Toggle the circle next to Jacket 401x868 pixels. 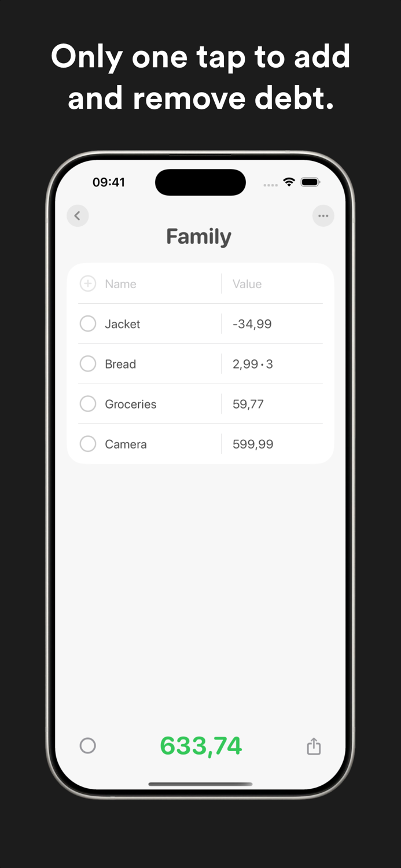(x=87, y=323)
